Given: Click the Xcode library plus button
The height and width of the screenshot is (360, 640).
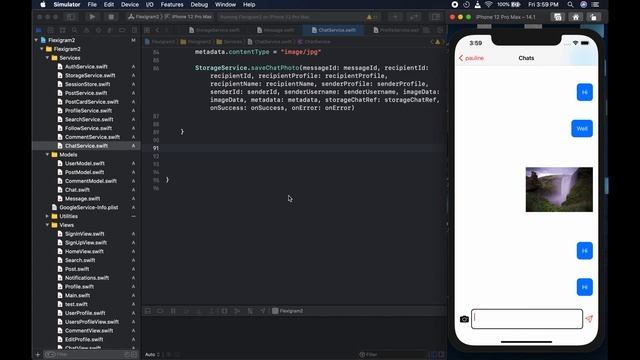Looking at the screenshot, I should [x=395, y=17].
